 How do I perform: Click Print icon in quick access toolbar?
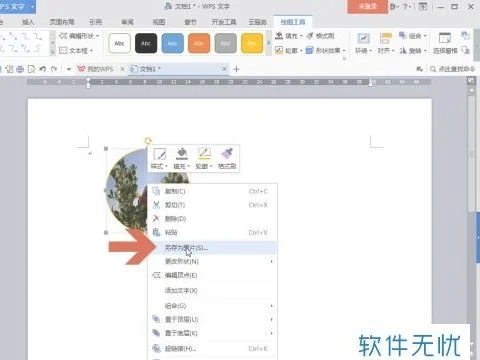[x=20, y=69]
